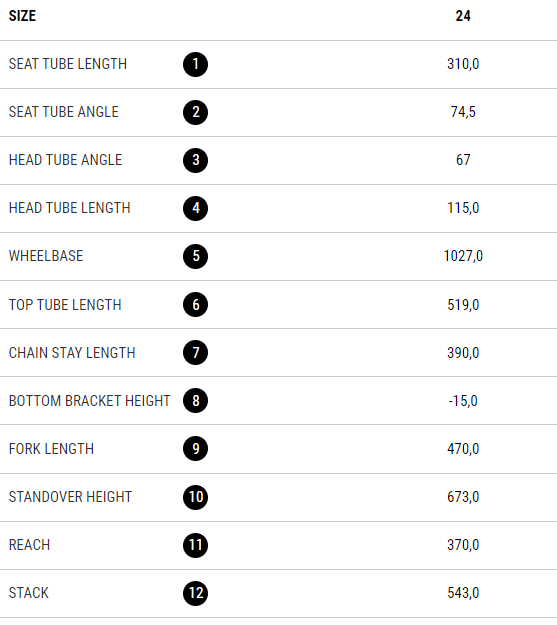Viewport: 557px width, 625px height.
Task: Click the number 7 Chain Stay badge
Action: coord(195,353)
